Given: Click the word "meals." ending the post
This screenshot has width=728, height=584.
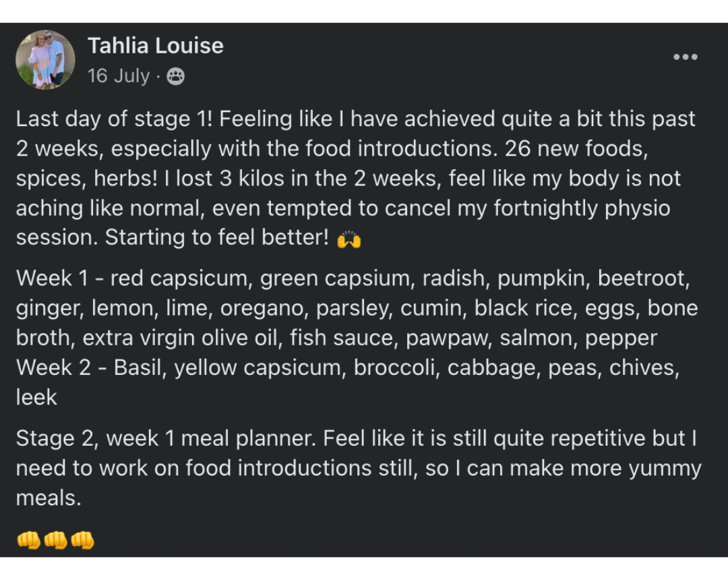Looking at the screenshot, I should 49,498.
